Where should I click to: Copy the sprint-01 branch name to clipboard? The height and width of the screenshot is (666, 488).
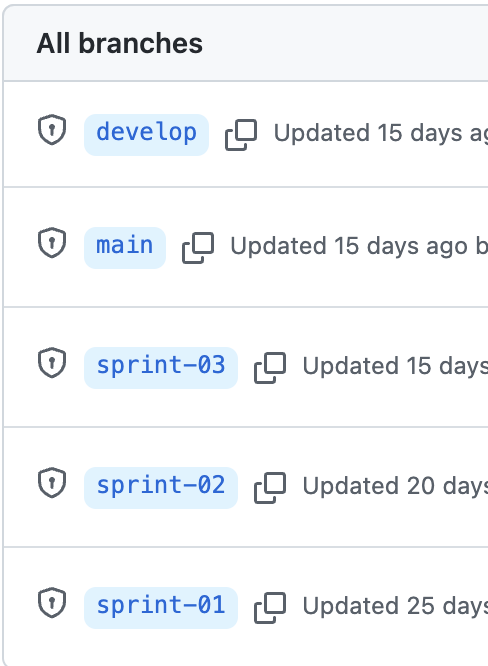pos(270,608)
